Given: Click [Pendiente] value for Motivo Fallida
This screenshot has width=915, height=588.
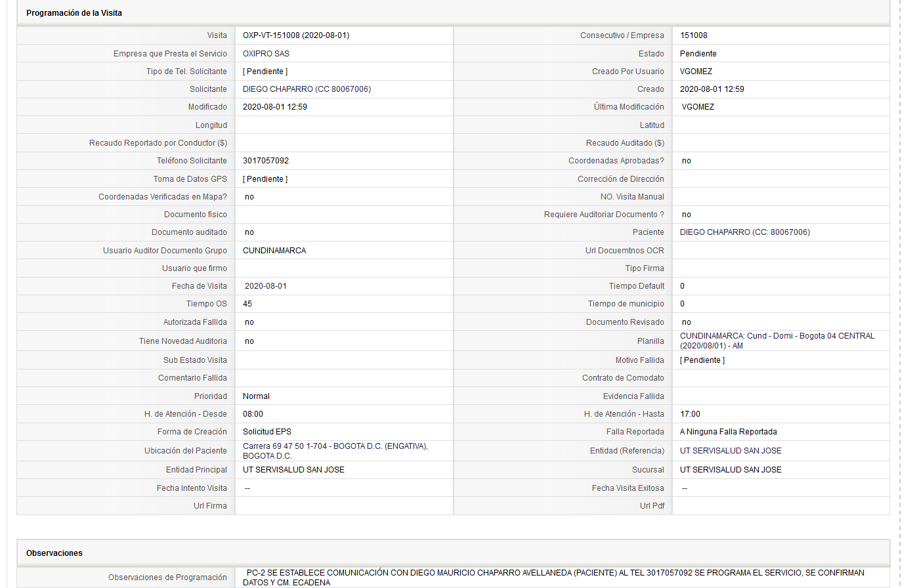Looking at the screenshot, I should coord(702,360).
